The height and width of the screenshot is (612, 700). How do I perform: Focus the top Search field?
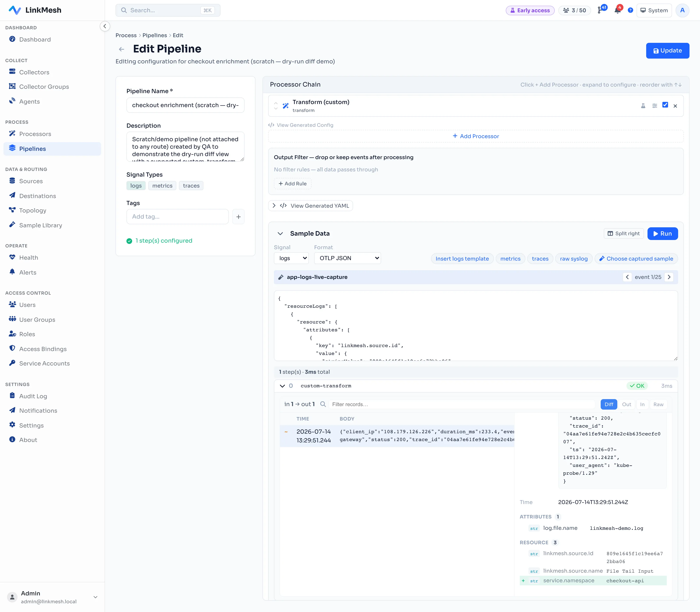(x=168, y=10)
